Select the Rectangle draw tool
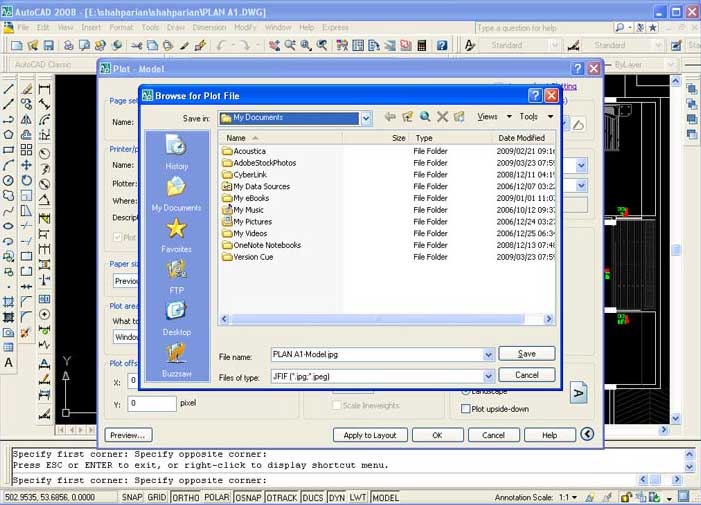Image resolution: width=701 pixels, height=505 pixels. [x=8, y=150]
